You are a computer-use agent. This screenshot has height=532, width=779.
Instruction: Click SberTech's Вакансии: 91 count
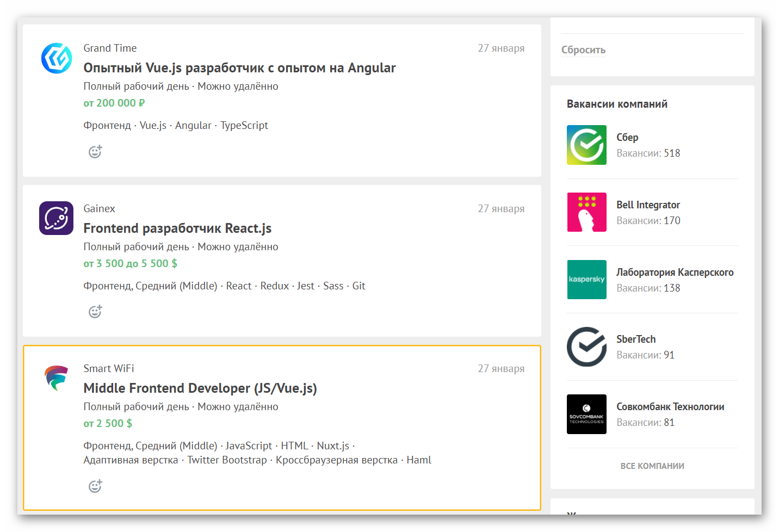pyautogui.click(x=645, y=355)
